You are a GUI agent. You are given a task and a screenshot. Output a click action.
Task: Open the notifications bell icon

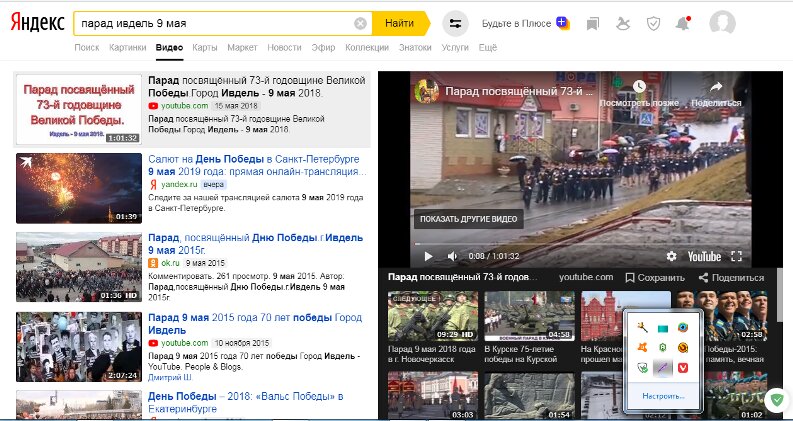(x=683, y=23)
